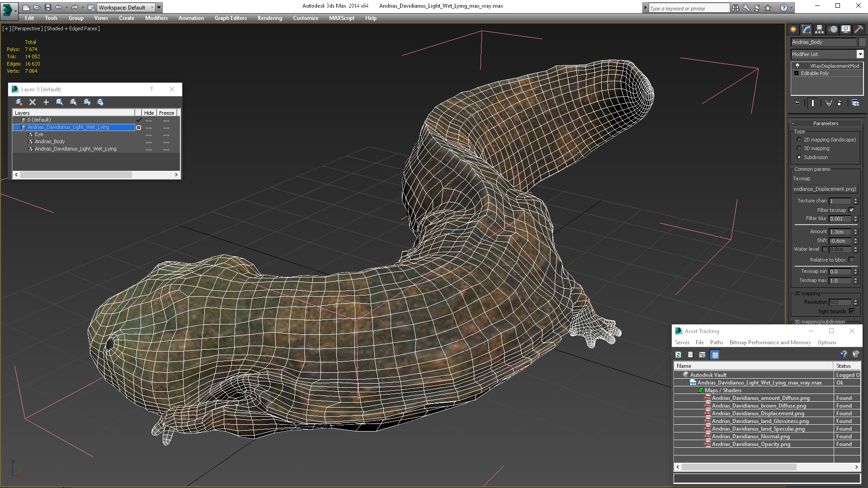Open the MAXScript menu

click(341, 18)
